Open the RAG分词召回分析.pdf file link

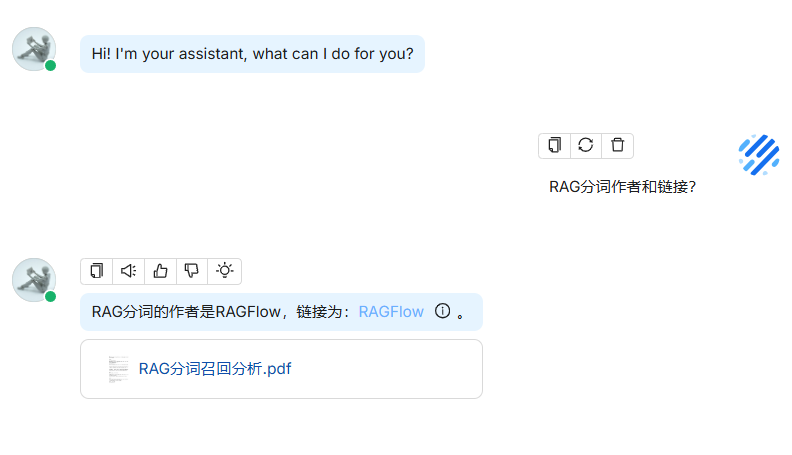click(x=215, y=369)
